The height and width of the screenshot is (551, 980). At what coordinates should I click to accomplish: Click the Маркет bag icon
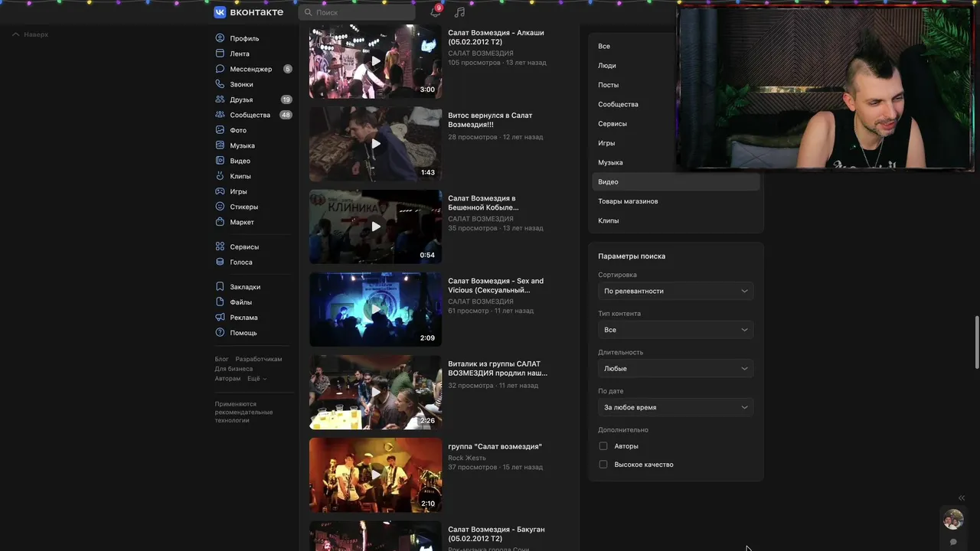tap(220, 222)
